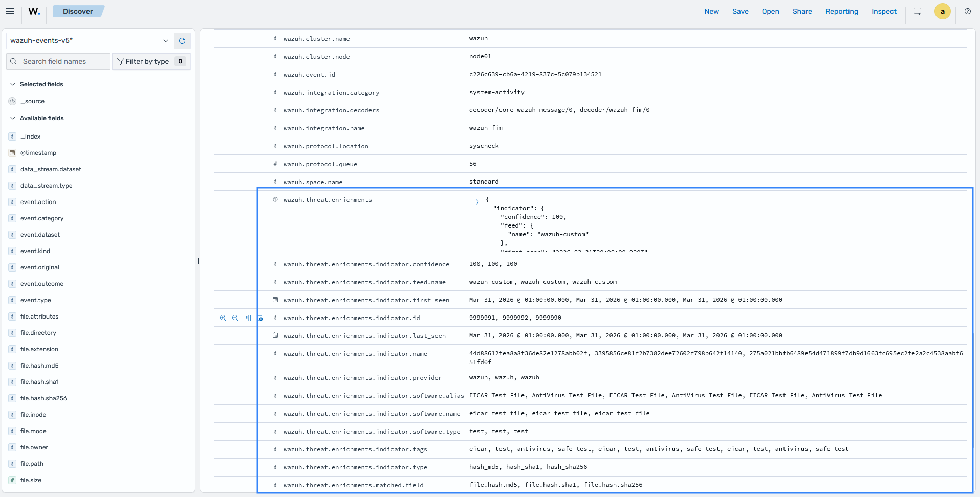Open the help menu icon
This screenshot has height=497, width=980.
pyautogui.click(x=968, y=11)
